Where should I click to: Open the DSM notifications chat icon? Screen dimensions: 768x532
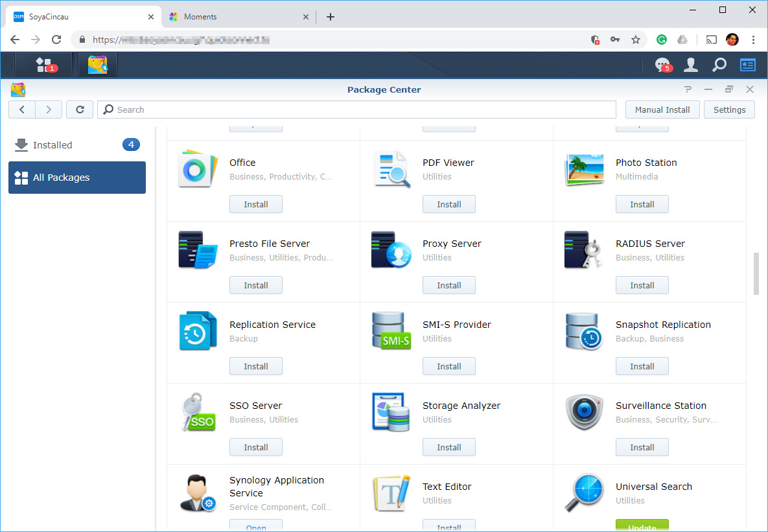662,65
